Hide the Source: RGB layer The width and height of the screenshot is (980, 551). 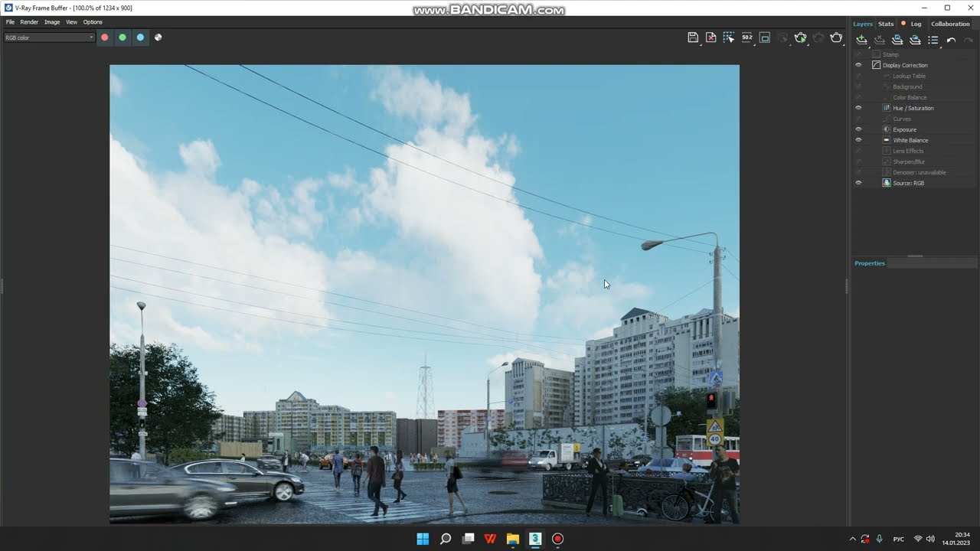858,183
